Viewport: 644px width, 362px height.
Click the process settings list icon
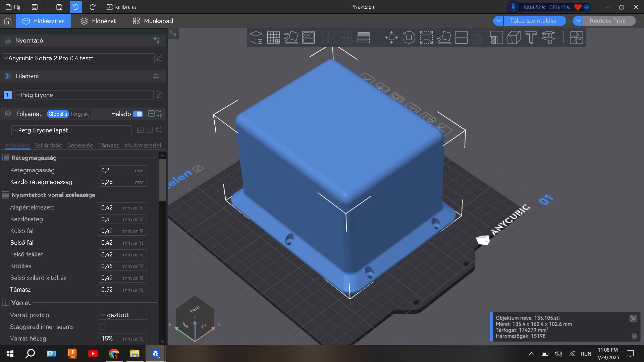[151, 114]
